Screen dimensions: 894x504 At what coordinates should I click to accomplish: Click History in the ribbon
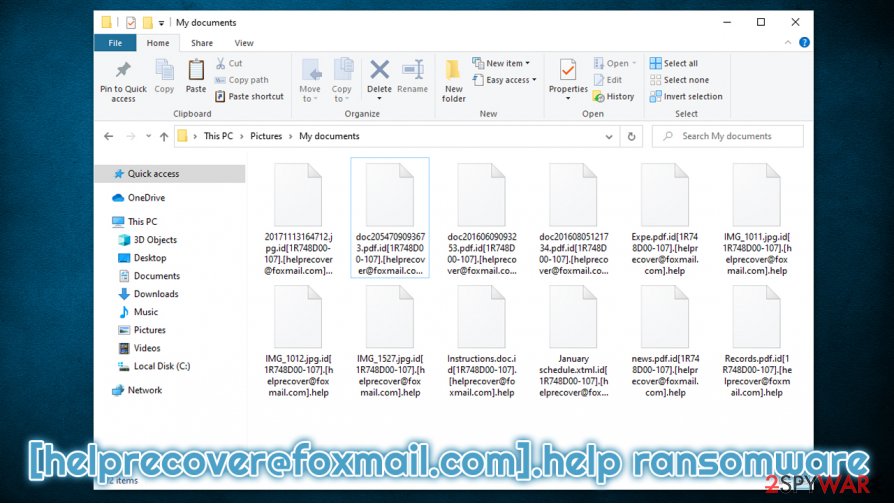(x=613, y=96)
